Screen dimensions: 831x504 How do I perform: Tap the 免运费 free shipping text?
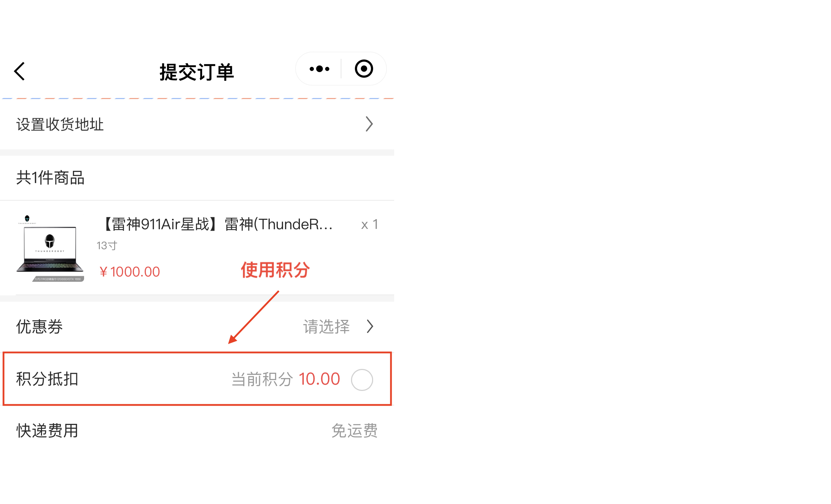[354, 430]
